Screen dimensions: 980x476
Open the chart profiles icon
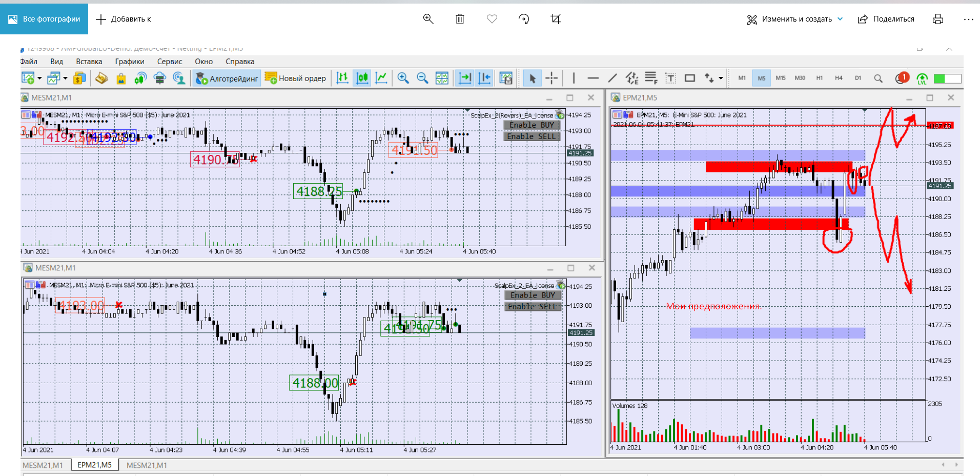[x=53, y=78]
